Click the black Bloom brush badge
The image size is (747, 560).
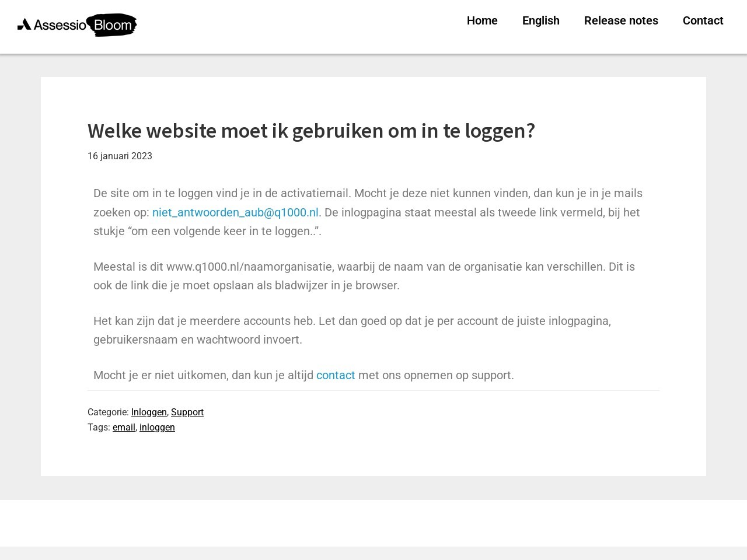(112, 25)
